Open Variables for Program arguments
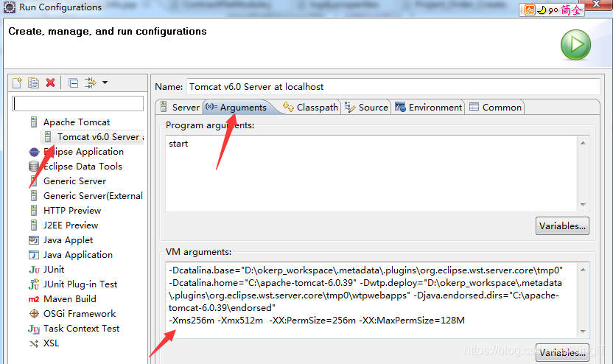 (x=562, y=226)
